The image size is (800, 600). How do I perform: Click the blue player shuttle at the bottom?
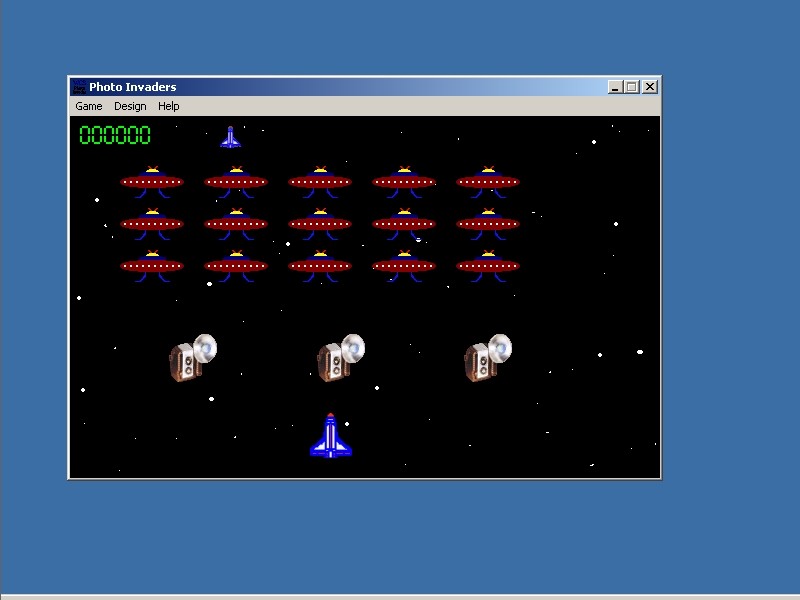[331, 435]
